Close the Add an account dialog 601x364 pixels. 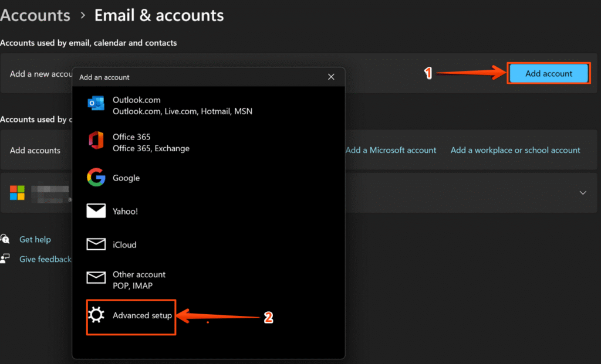(331, 77)
